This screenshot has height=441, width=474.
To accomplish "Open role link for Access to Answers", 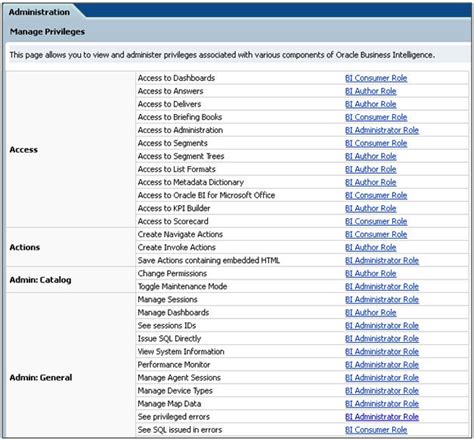I will pyautogui.click(x=371, y=91).
